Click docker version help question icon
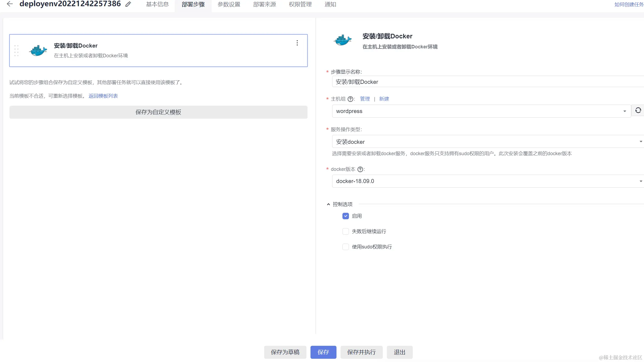 point(360,170)
